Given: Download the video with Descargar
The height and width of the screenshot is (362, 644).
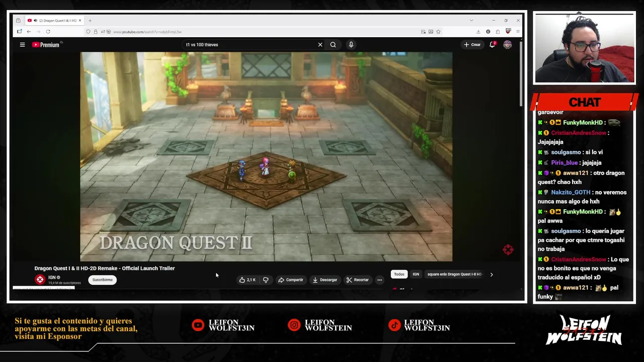Looking at the screenshot, I should pyautogui.click(x=325, y=280).
